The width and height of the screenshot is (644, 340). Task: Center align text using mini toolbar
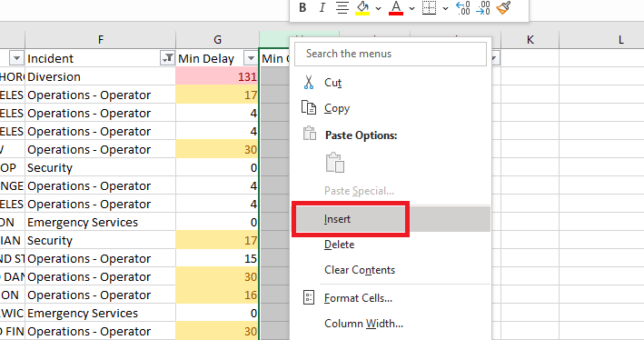pyautogui.click(x=342, y=7)
